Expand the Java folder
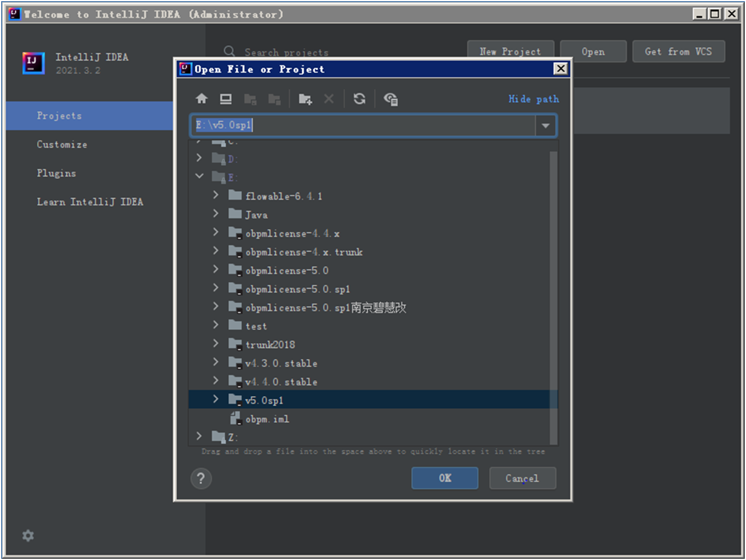 click(x=216, y=214)
